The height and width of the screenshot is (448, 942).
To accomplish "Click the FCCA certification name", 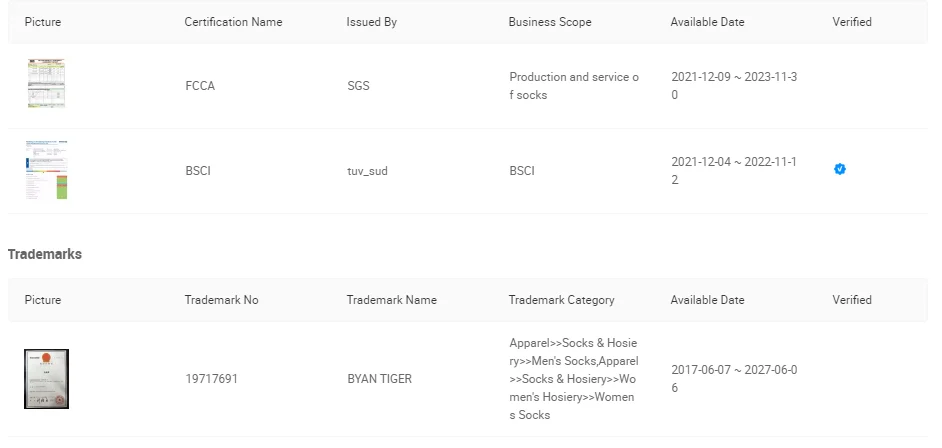I will tap(200, 86).
